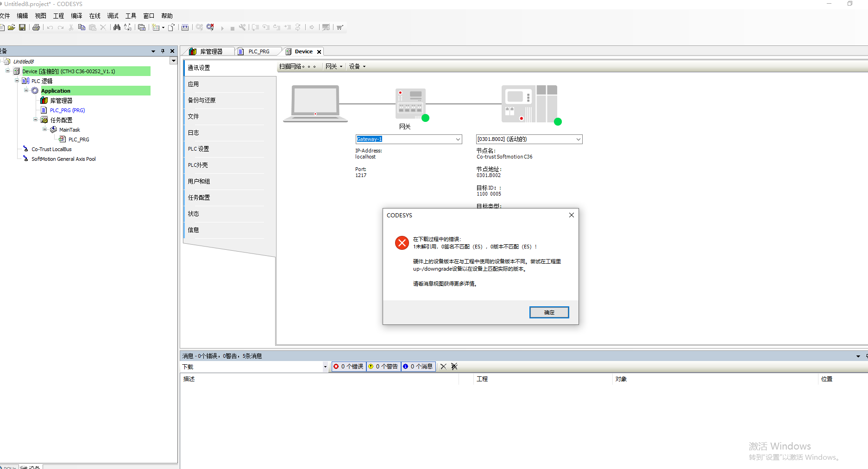Collapse the PLC 逻辑 tree node
This screenshot has height=469, width=868.
pos(17,81)
